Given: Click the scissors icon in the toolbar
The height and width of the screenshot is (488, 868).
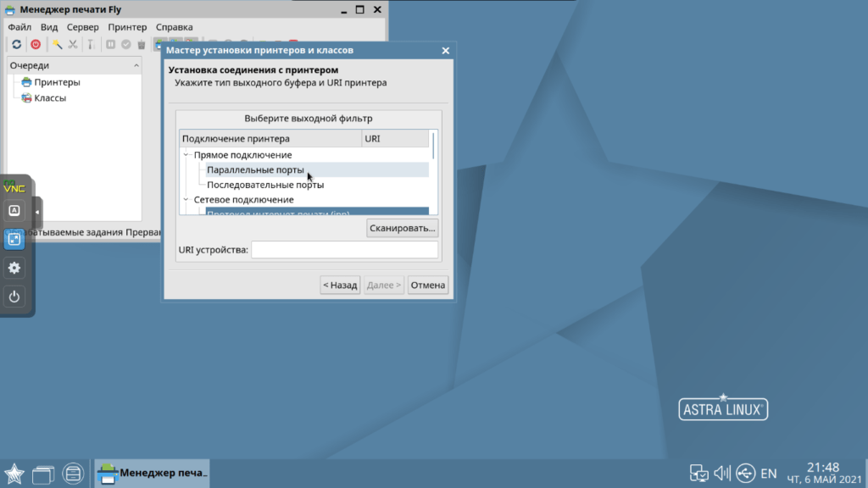Looking at the screenshot, I should pyautogui.click(x=73, y=44).
